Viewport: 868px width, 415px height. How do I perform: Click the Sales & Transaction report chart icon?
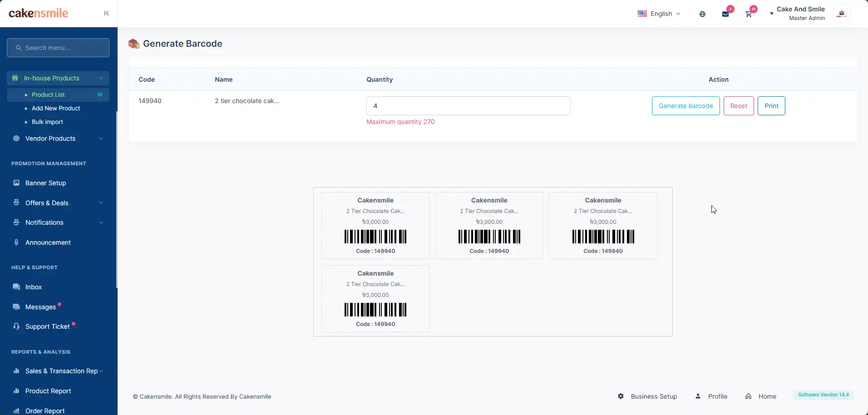pyautogui.click(x=16, y=371)
